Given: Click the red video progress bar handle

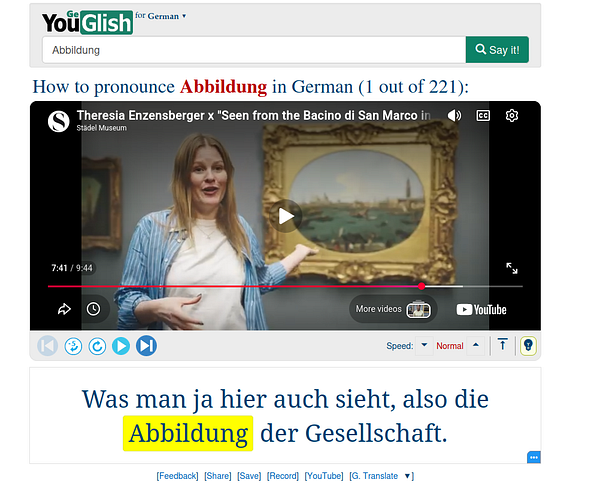Looking at the screenshot, I should [x=421, y=286].
